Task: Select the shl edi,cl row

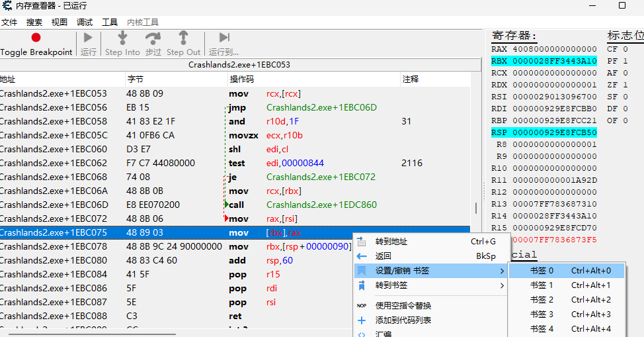Action: (235, 150)
